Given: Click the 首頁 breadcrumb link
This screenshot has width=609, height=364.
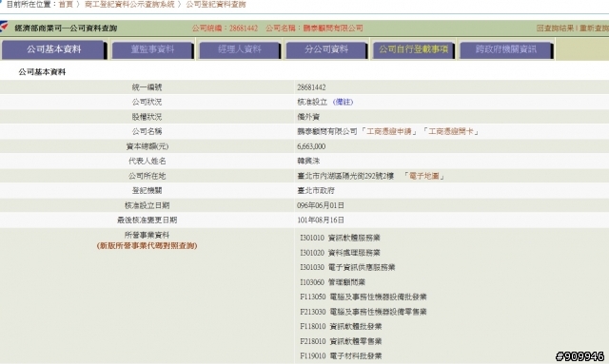Looking at the screenshot, I should point(66,4).
